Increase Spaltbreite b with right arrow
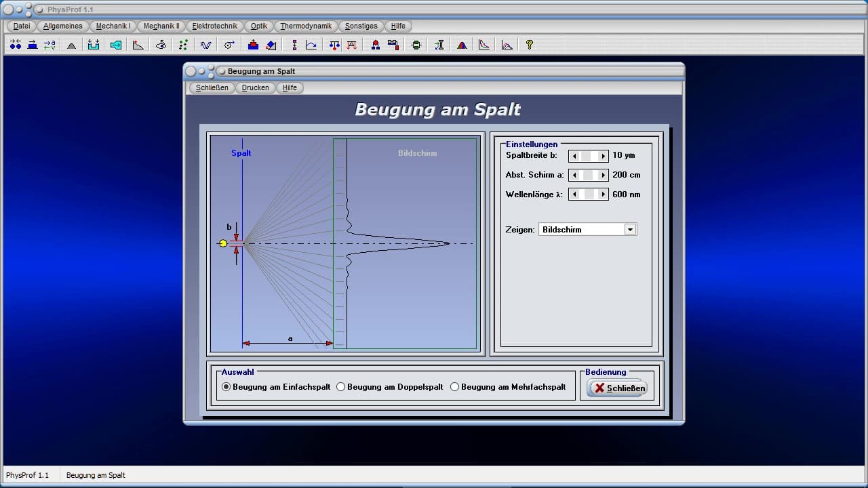 pyautogui.click(x=603, y=156)
